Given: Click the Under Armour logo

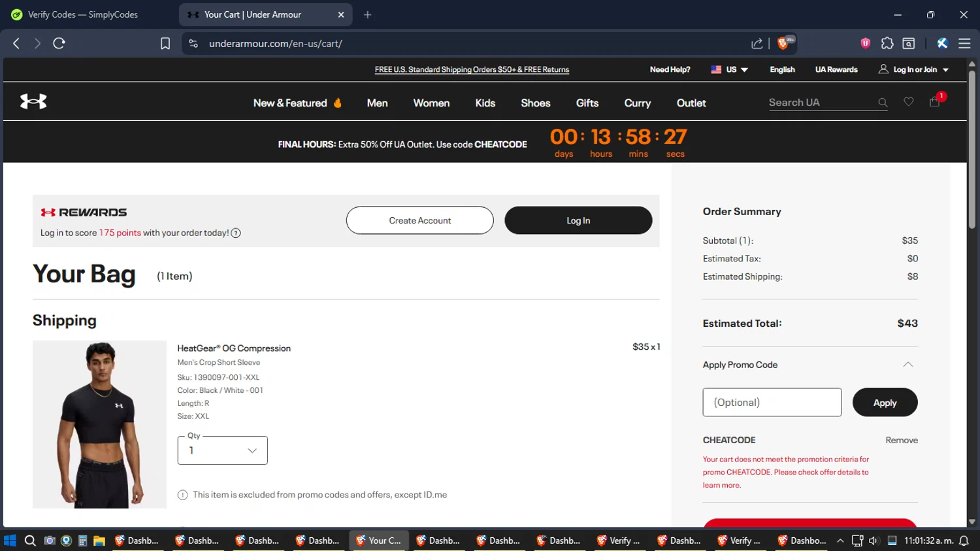Looking at the screenshot, I should tap(33, 101).
